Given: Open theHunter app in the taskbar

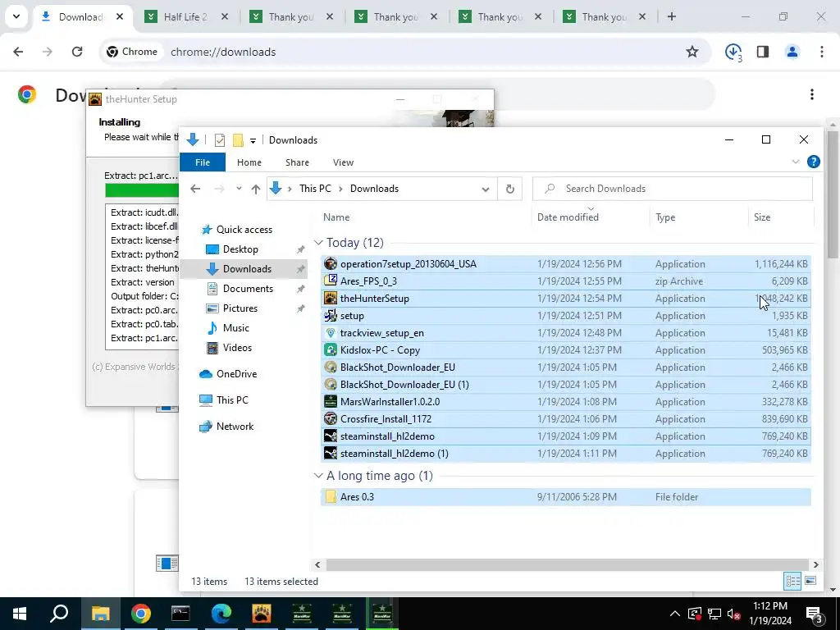Looking at the screenshot, I should (262, 614).
